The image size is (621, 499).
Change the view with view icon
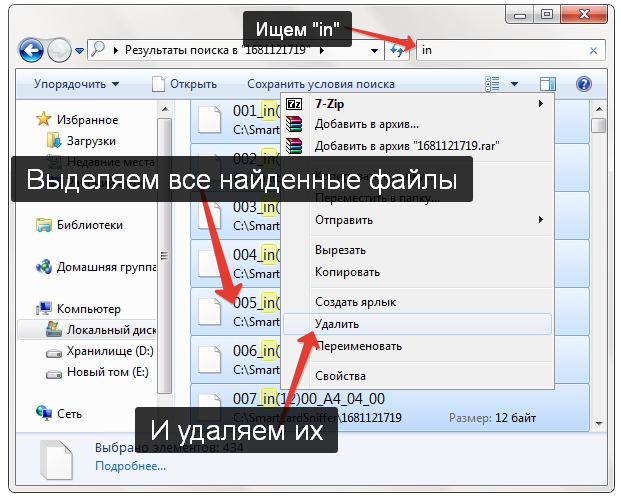492,84
